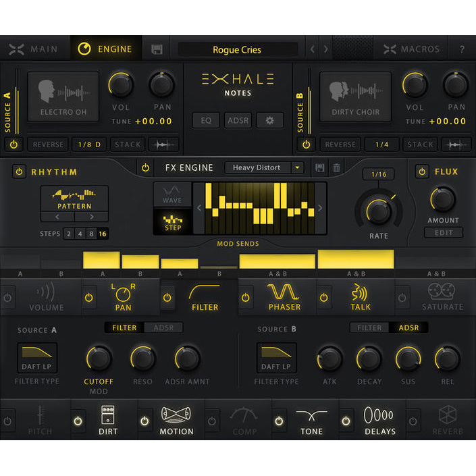Click the Flux Amount knob
Image resolution: width=476 pixels, height=476 pixels.
coord(443,199)
